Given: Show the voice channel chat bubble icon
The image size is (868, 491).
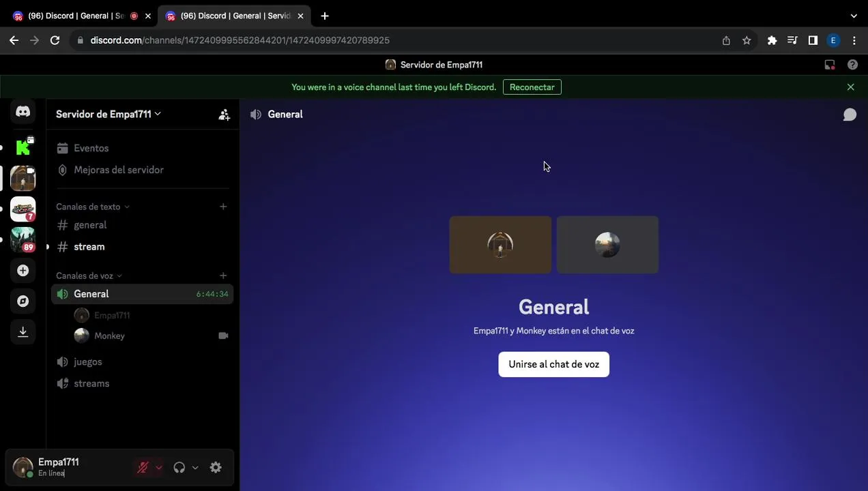Looking at the screenshot, I should coord(850,115).
